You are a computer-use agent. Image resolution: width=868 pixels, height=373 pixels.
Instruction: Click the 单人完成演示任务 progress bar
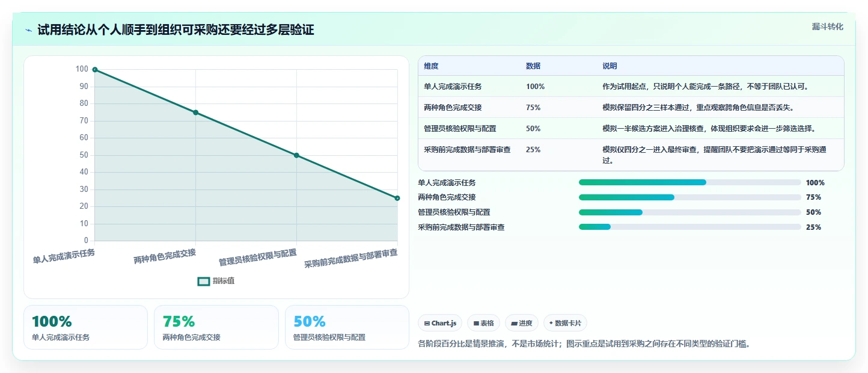pyautogui.click(x=689, y=182)
